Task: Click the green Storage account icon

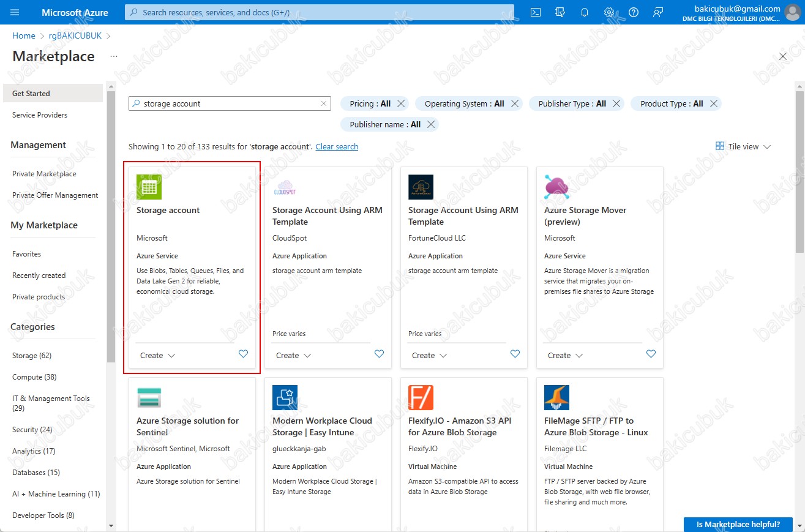Action: (149, 187)
